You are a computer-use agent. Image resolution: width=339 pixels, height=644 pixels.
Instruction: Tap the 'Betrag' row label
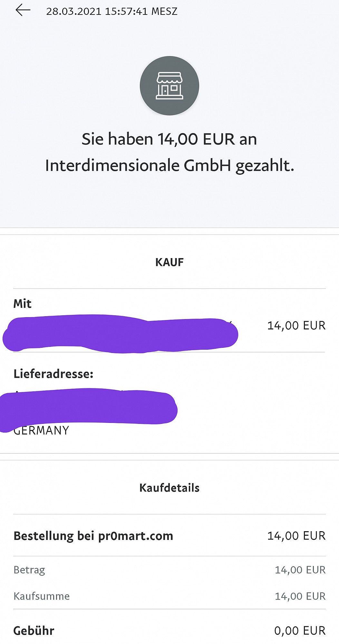pyautogui.click(x=29, y=570)
